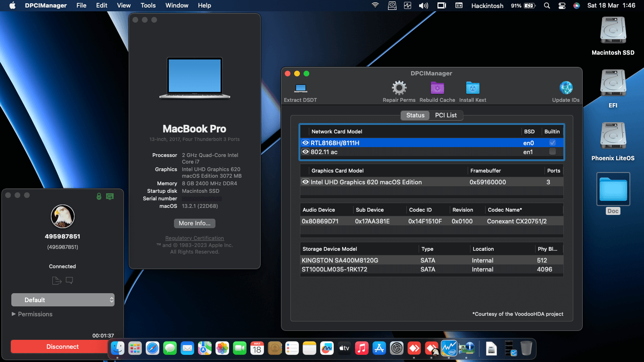Open the Edit menu
Viewport: 644px width, 362px height.
pyautogui.click(x=102, y=6)
